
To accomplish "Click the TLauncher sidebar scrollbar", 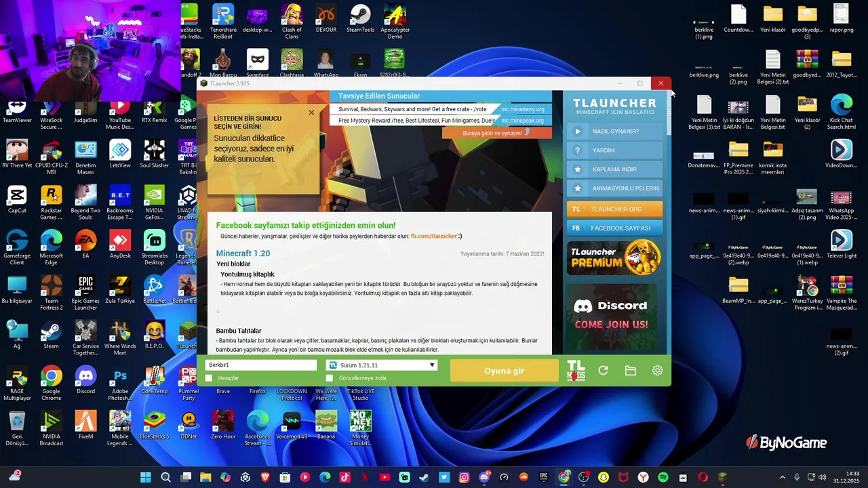I will tap(669, 112).
